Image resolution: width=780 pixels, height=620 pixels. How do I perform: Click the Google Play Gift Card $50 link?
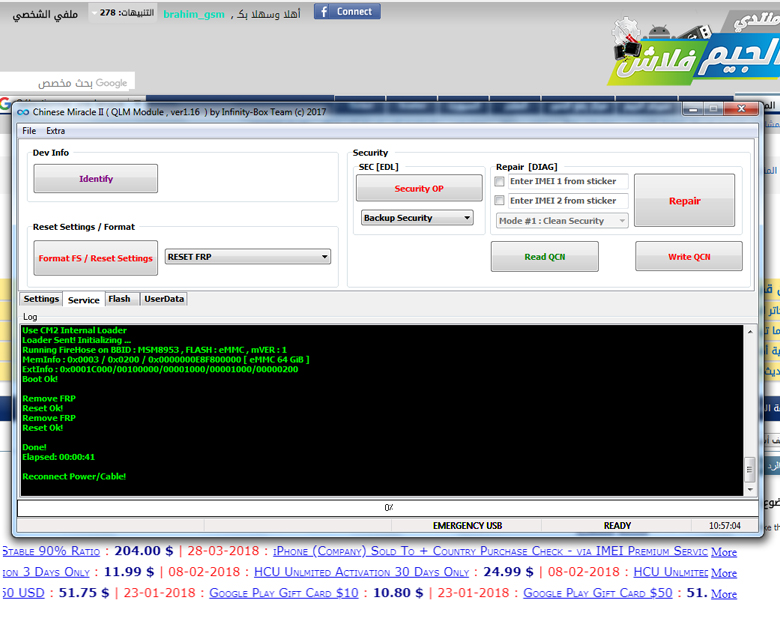(x=597, y=593)
